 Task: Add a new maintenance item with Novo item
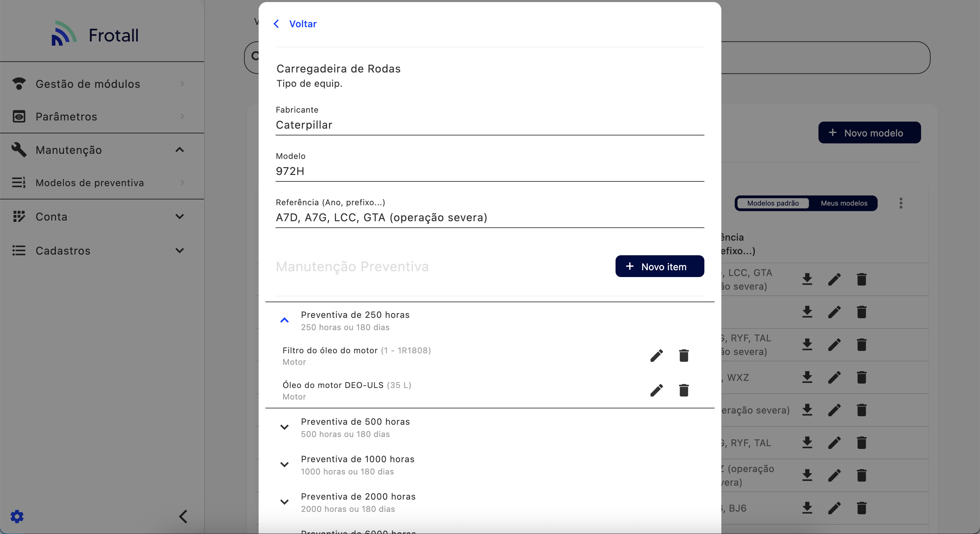point(659,266)
